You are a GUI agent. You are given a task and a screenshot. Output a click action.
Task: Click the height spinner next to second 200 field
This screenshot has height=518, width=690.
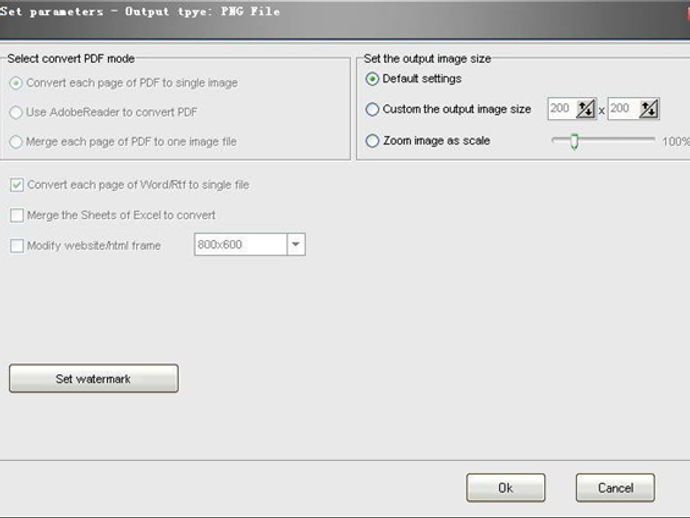pos(649,109)
